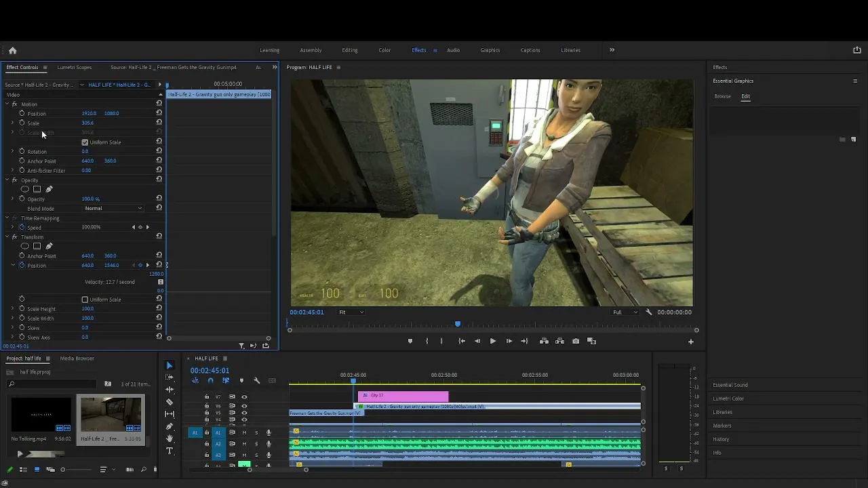
Task: Select the Ripple Edit tool
Action: point(170,390)
